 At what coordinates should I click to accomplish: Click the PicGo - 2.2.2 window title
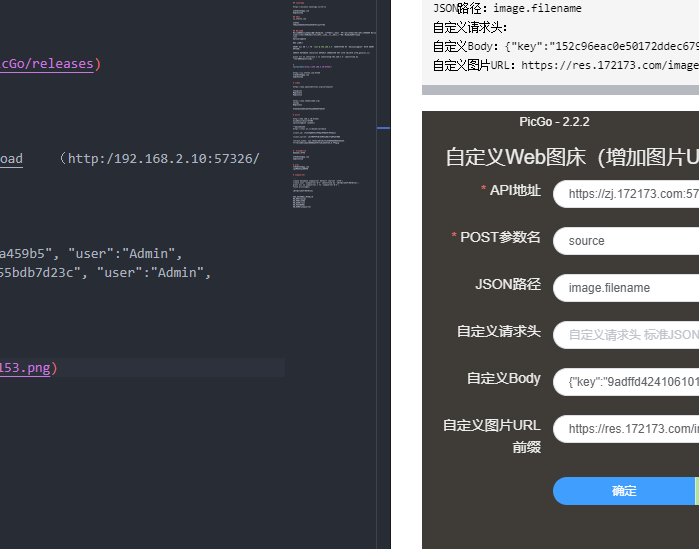554,122
